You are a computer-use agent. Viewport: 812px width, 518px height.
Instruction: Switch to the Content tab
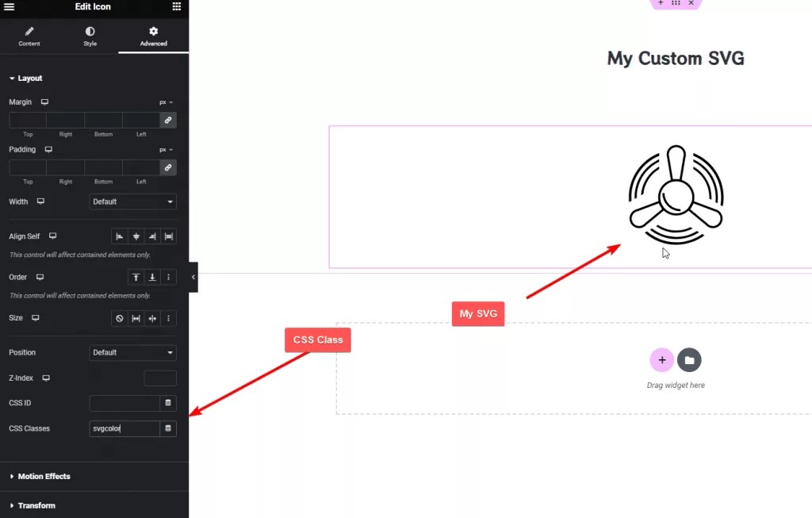click(29, 35)
